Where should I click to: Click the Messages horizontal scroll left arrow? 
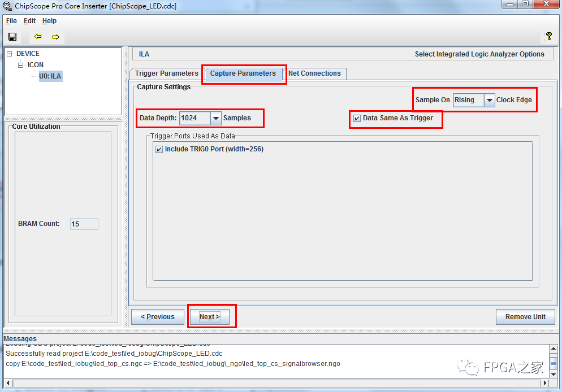pyautogui.click(x=8, y=383)
